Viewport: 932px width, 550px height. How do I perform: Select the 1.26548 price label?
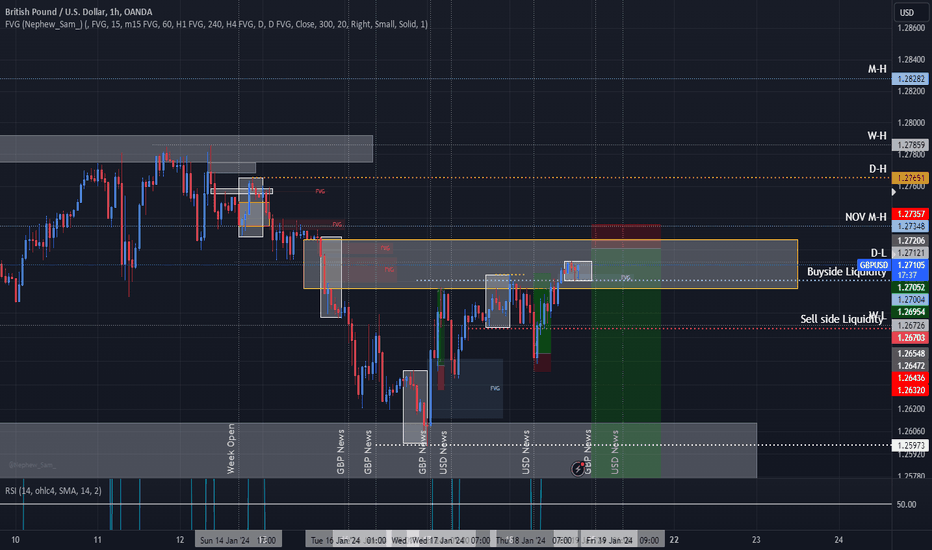(x=911, y=354)
